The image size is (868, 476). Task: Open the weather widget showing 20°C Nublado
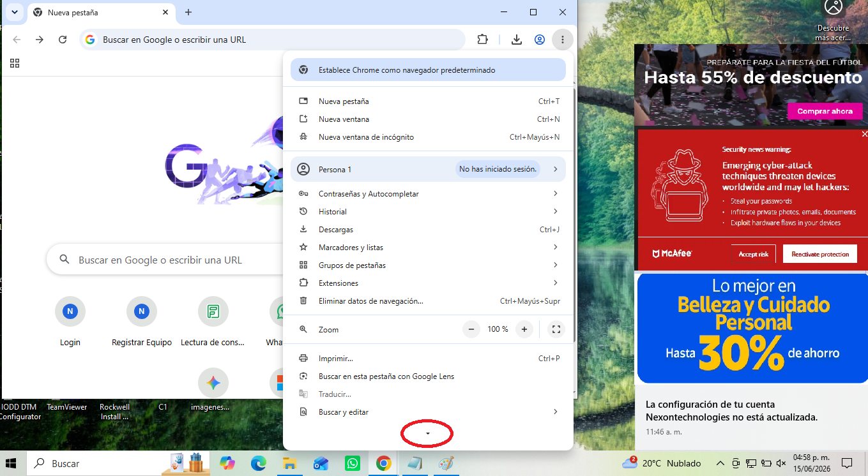pos(661,463)
